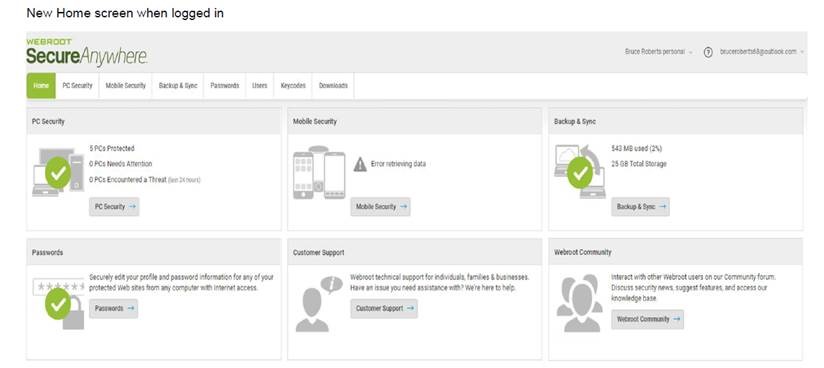Click the Webroot Community people icon

point(580,303)
